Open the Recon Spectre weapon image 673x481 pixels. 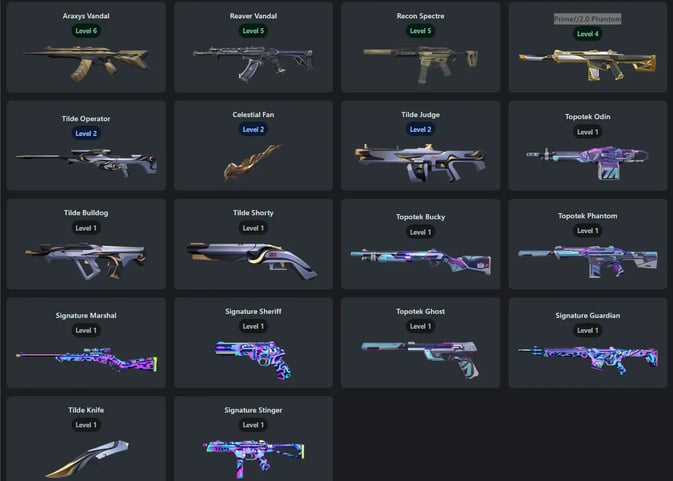420,64
